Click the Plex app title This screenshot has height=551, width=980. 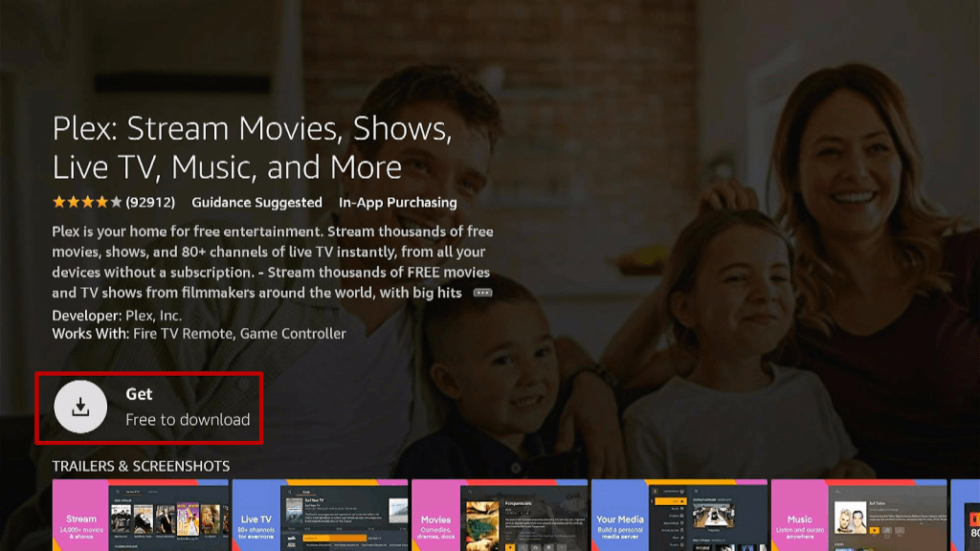coord(252,147)
